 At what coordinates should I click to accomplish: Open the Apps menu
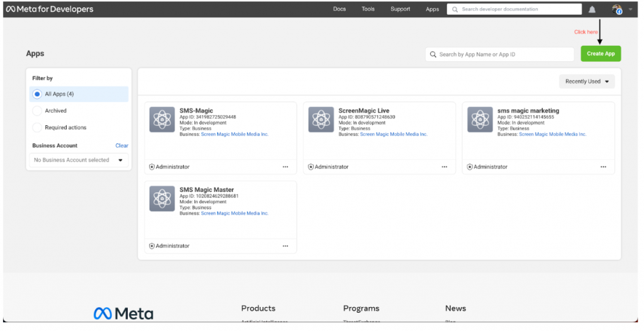click(x=432, y=9)
